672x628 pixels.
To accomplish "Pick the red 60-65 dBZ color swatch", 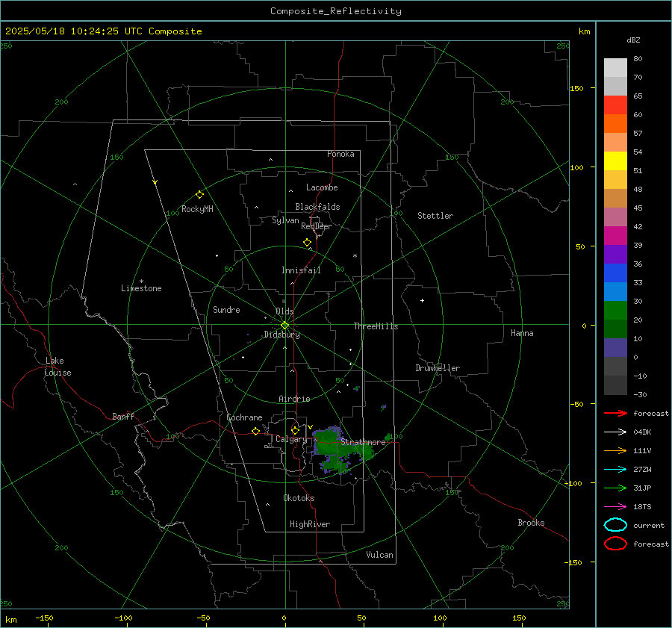I will (615, 105).
